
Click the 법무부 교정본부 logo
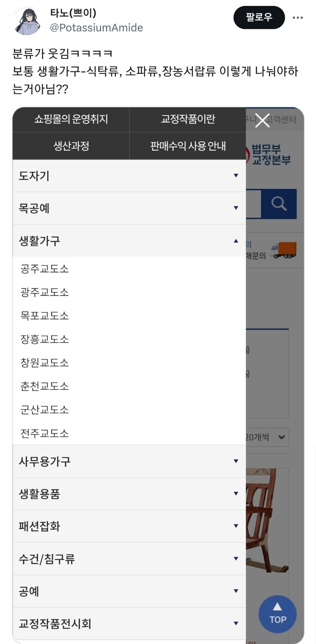(x=270, y=155)
